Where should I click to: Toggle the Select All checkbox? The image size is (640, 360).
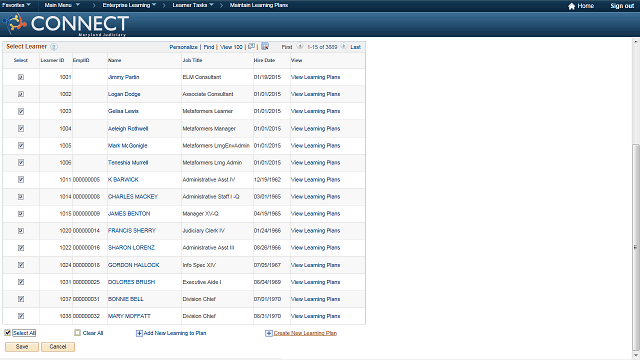coord(7,333)
